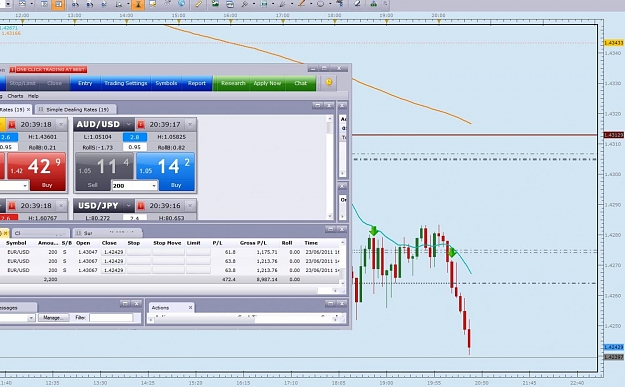The width and height of the screenshot is (625, 387).
Task: Click the Manage... button
Action: click(x=53, y=318)
